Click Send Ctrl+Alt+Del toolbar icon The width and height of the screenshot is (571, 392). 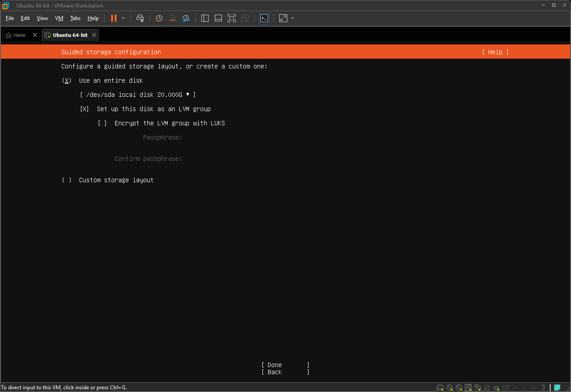coord(140,18)
